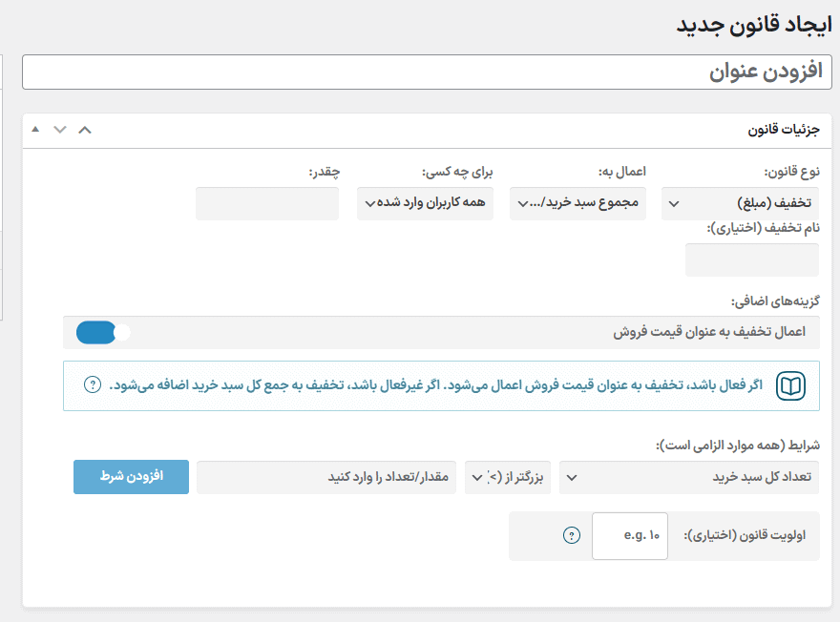Image resolution: width=840 pixels, height=622 pixels.
Task: Click the condition value input مقدار/تعداد را وارد کنید
Action: coord(330,477)
